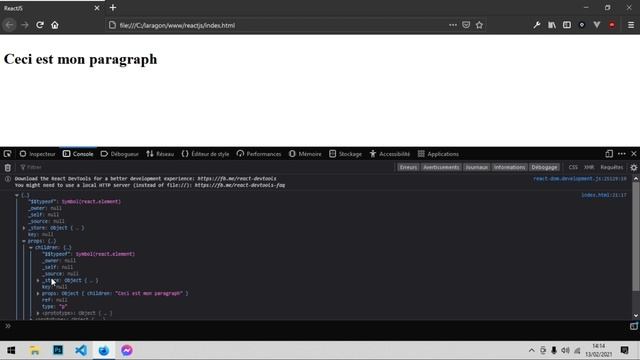Screen dimensions: 640x360
Task: Toggle the XHR filter
Action: pos(589,167)
